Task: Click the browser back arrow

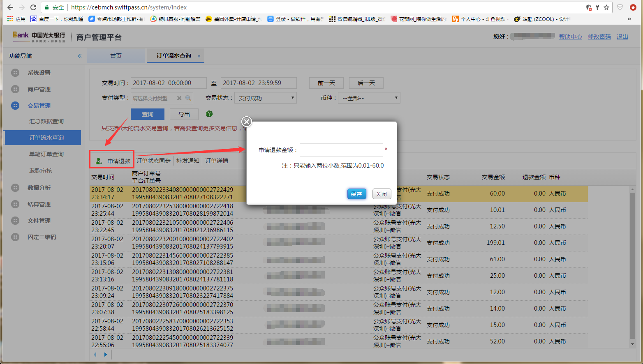Action: pos(10,7)
